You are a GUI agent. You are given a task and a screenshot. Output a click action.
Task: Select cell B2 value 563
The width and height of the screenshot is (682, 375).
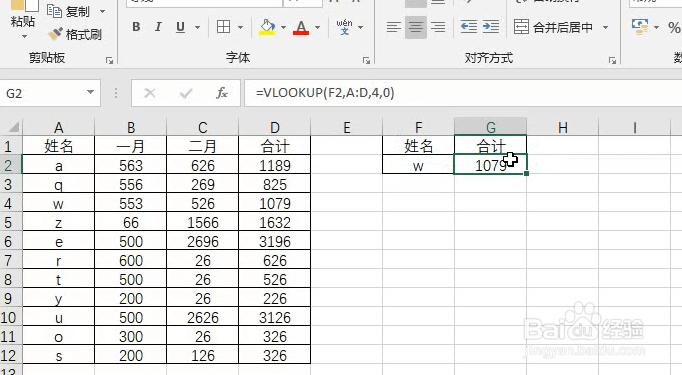pyautogui.click(x=130, y=165)
